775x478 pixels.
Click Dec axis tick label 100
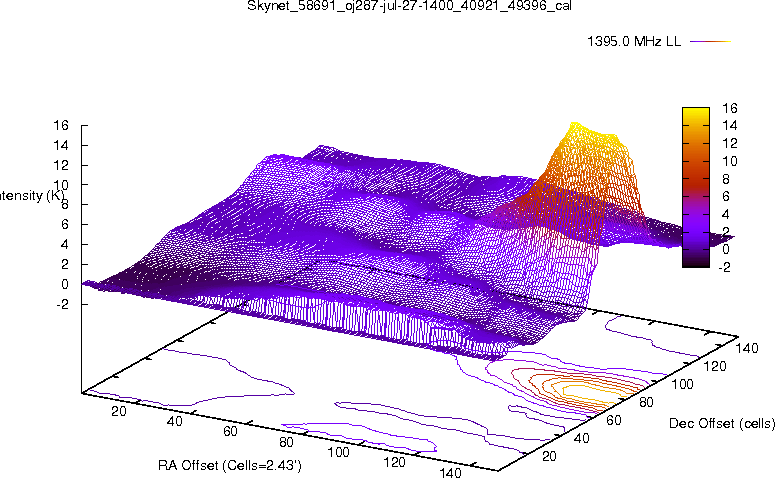click(682, 384)
